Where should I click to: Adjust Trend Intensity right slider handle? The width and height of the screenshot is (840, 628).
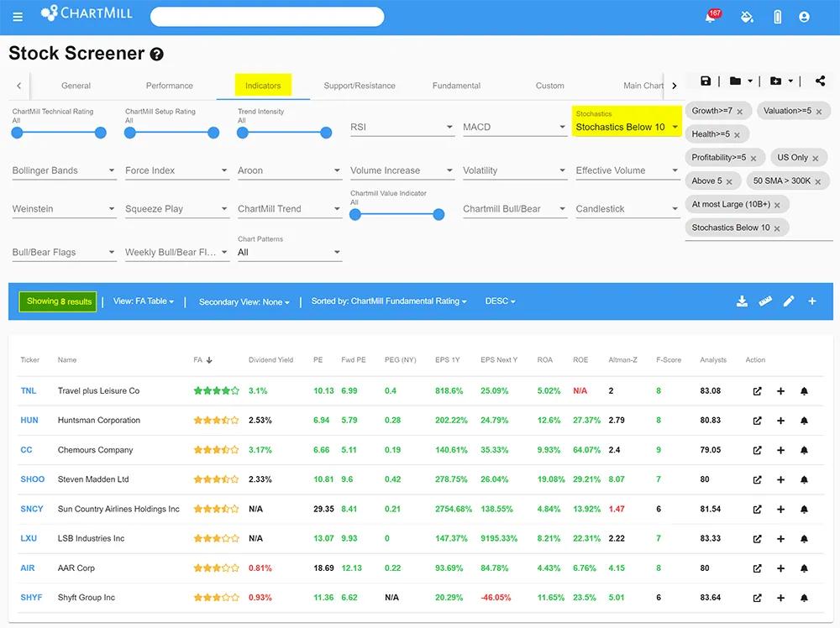click(326, 133)
